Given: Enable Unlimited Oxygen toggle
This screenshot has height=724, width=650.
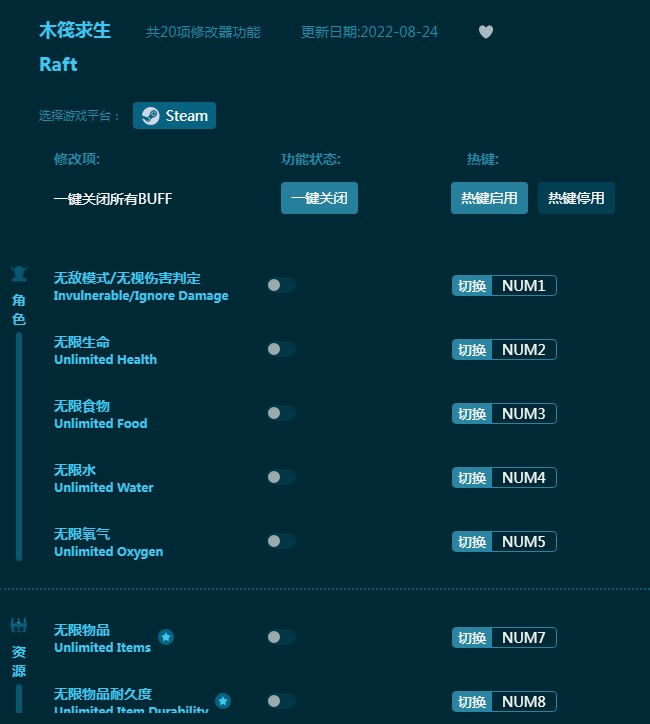Looking at the screenshot, I should [x=281, y=541].
